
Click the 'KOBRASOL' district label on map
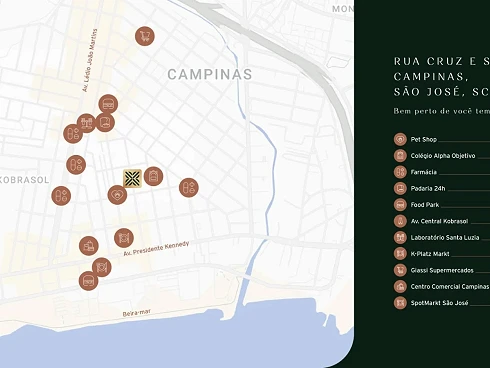tap(24, 180)
